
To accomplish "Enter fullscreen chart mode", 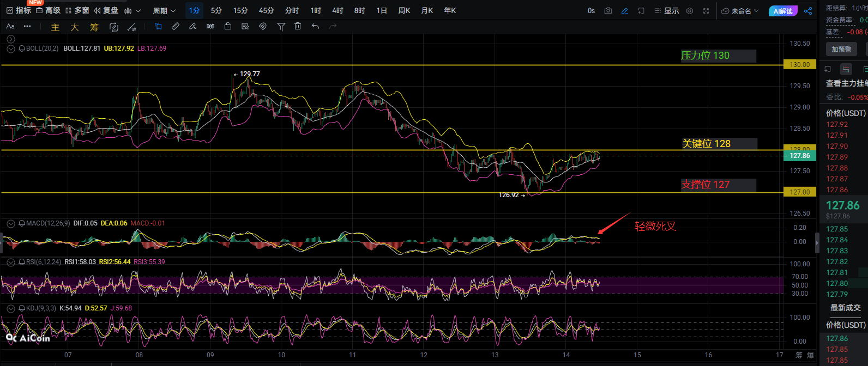I will [706, 11].
